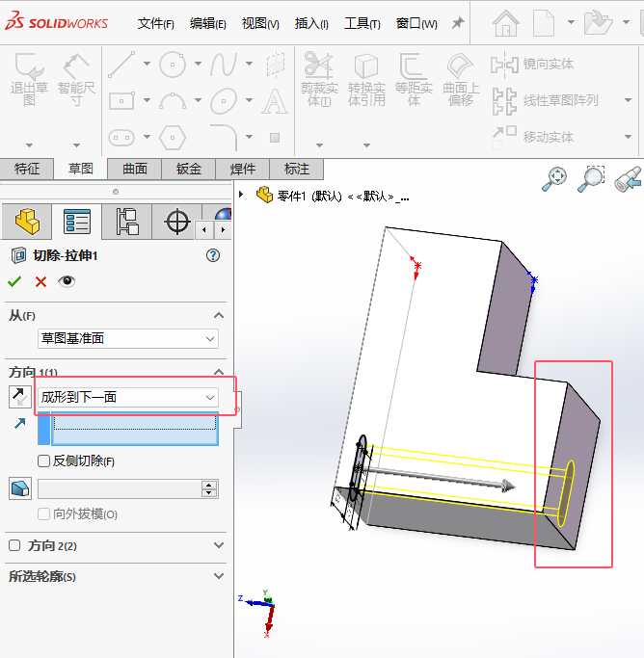
Task: Select the Smart Dimension (智能尺寸) tool
Action: pos(76,66)
